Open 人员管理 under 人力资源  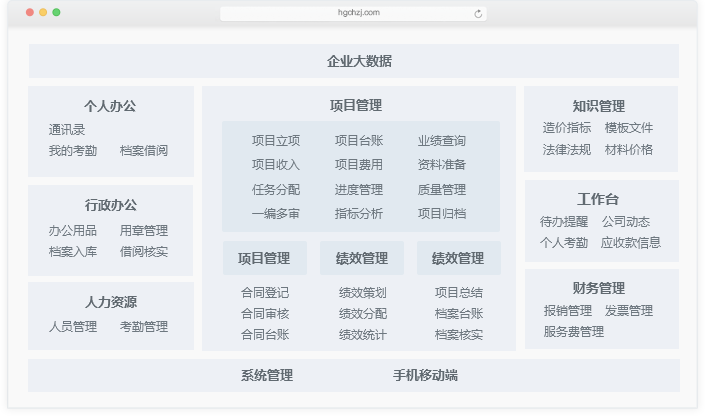click(73, 327)
